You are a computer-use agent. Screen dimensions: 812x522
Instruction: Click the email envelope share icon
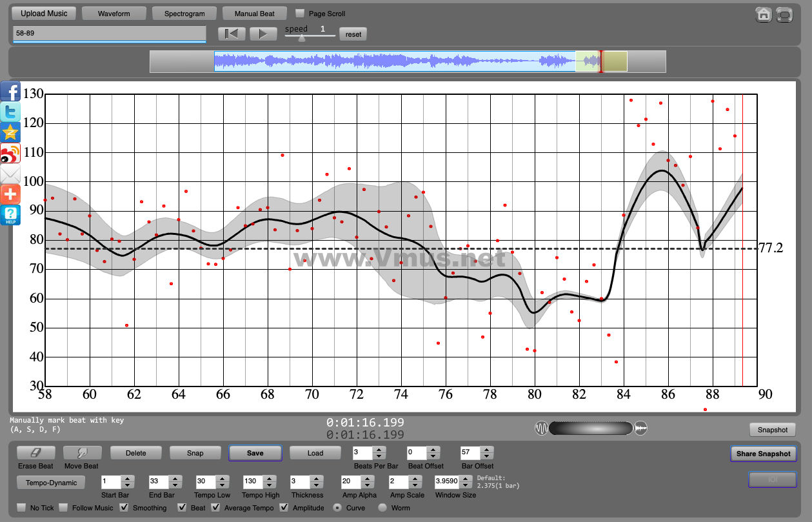tap(10, 174)
